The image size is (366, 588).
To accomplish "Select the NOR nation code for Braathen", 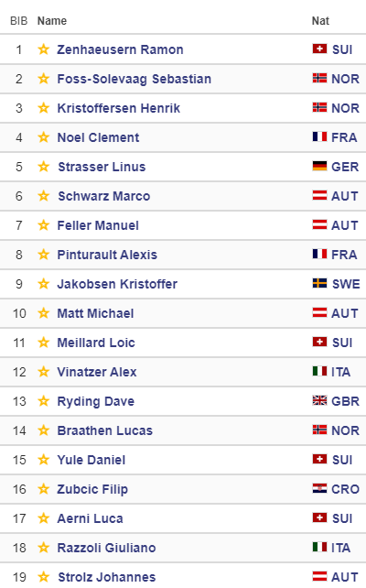I will tap(345, 430).
